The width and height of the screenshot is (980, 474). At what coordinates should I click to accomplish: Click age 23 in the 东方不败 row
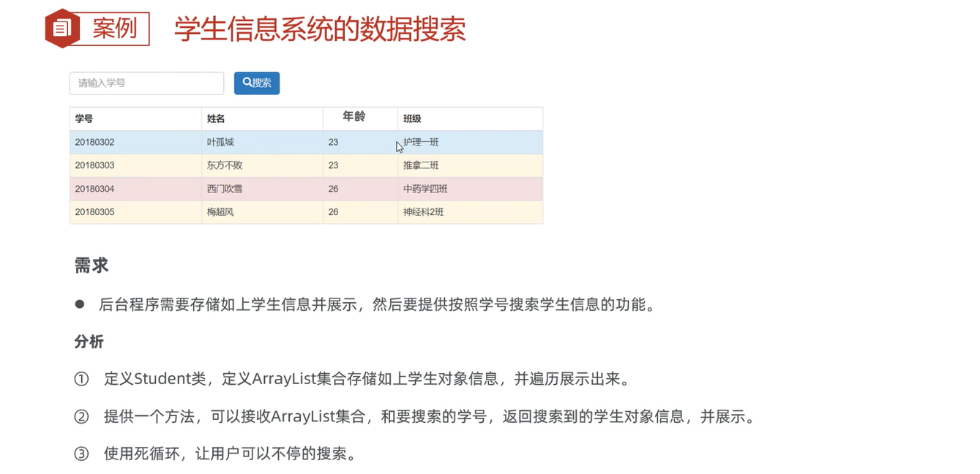[x=333, y=166]
